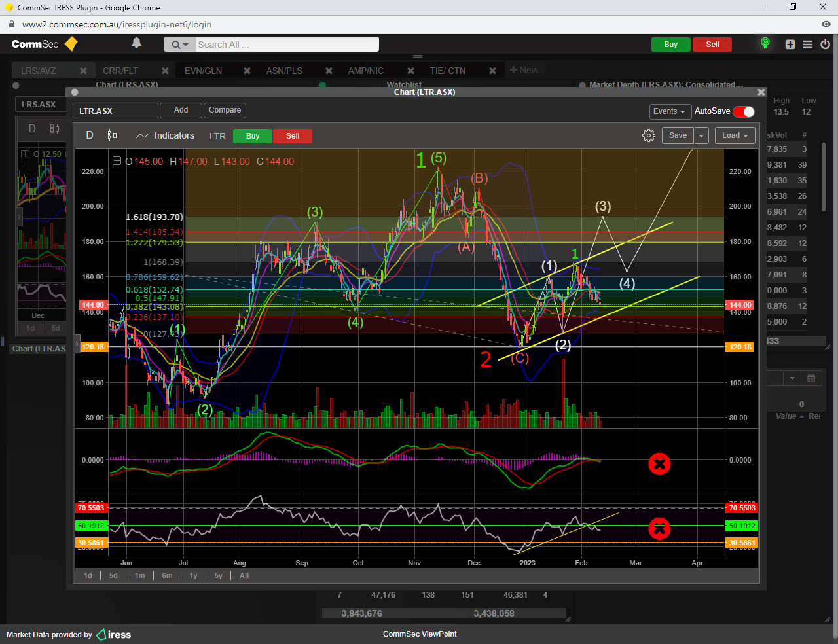Switch to the EVN/GLN tab
Image resolution: width=838 pixels, height=644 pixels.
tap(203, 71)
